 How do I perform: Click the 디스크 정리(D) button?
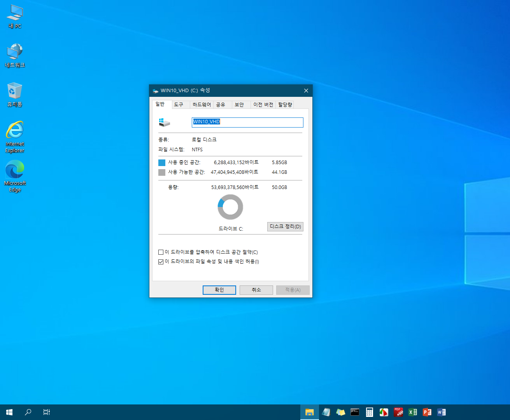(x=285, y=227)
